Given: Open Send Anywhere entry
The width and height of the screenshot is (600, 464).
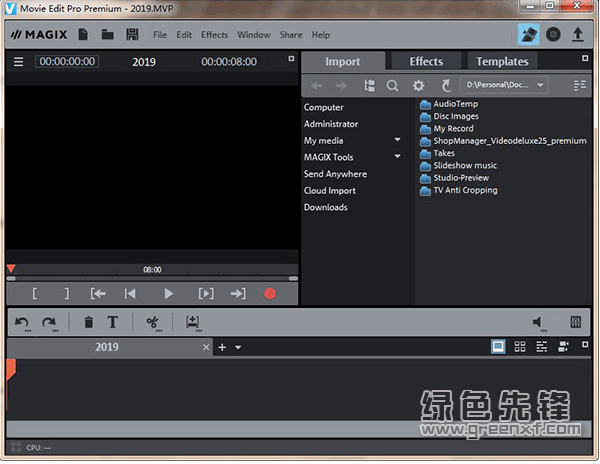Looking at the screenshot, I should tap(335, 174).
